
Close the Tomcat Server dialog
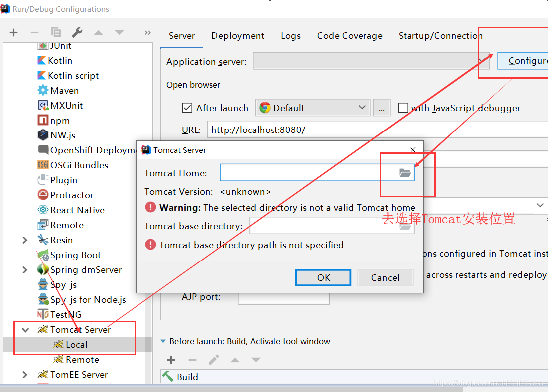click(x=413, y=150)
